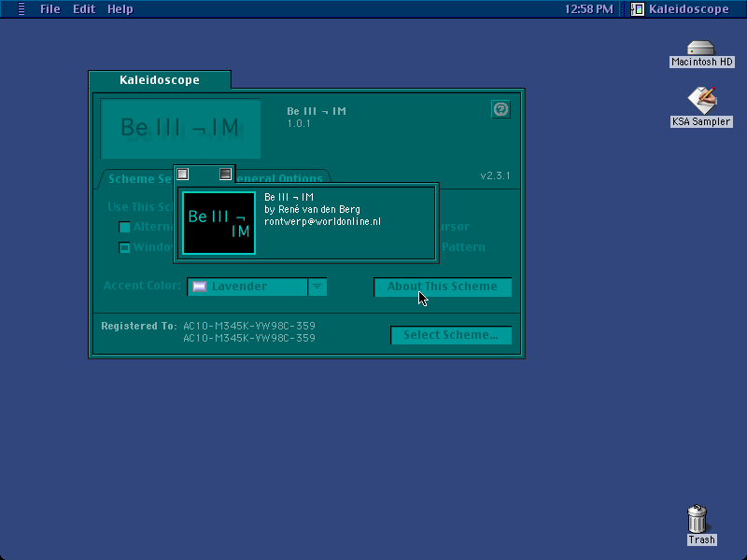Toggle the checkbox labeled "Window…"
Screen dimensions: 747x560
[x=124, y=247]
